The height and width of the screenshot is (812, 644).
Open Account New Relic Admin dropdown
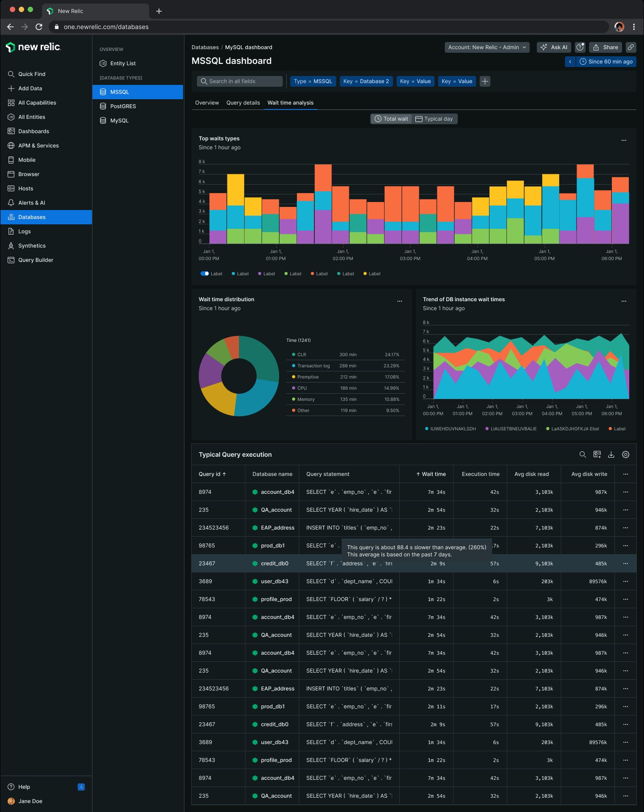point(487,47)
